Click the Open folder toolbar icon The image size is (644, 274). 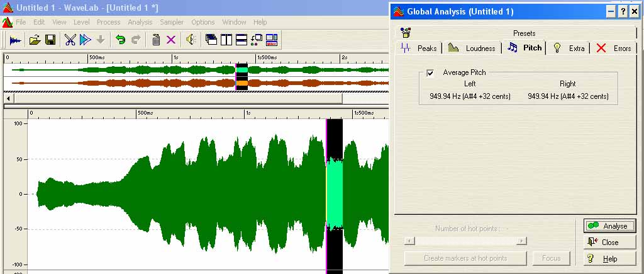(35, 40)
